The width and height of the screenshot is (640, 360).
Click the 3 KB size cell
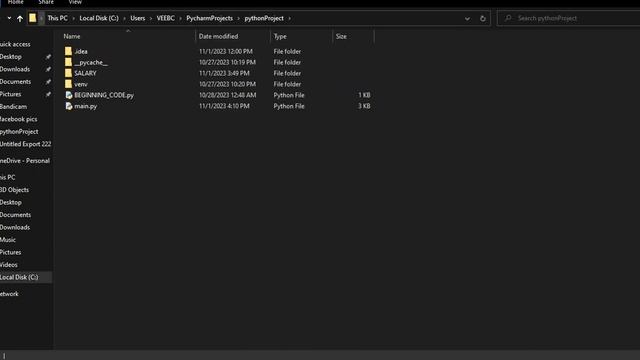(x=364, y=106)
